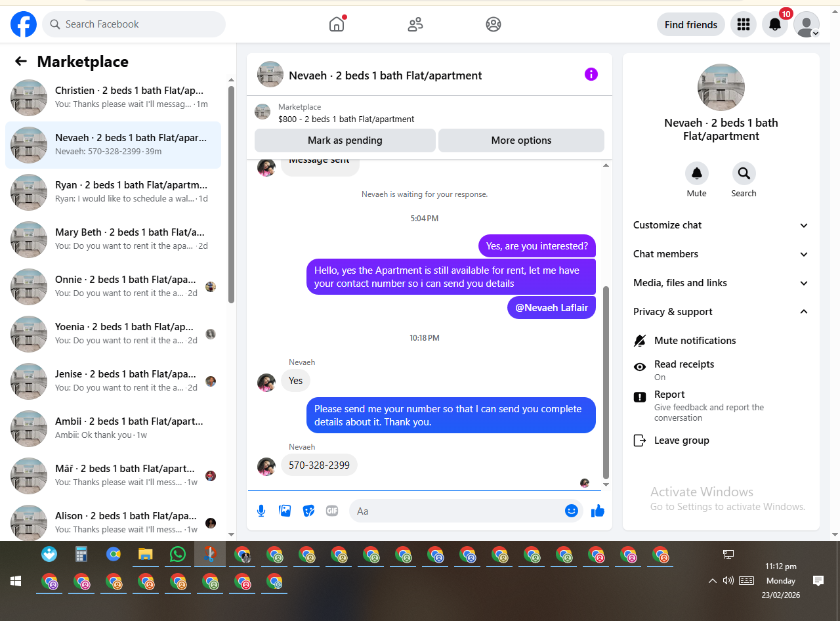Open the Mary Beth conversation
Screen dimensions: 840x621
[113, 240]
